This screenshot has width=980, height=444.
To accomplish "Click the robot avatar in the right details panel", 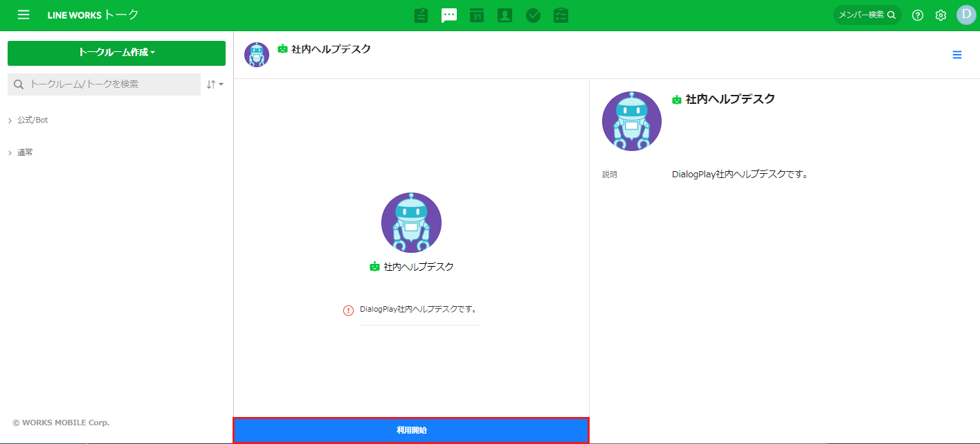I will (632, 121).
